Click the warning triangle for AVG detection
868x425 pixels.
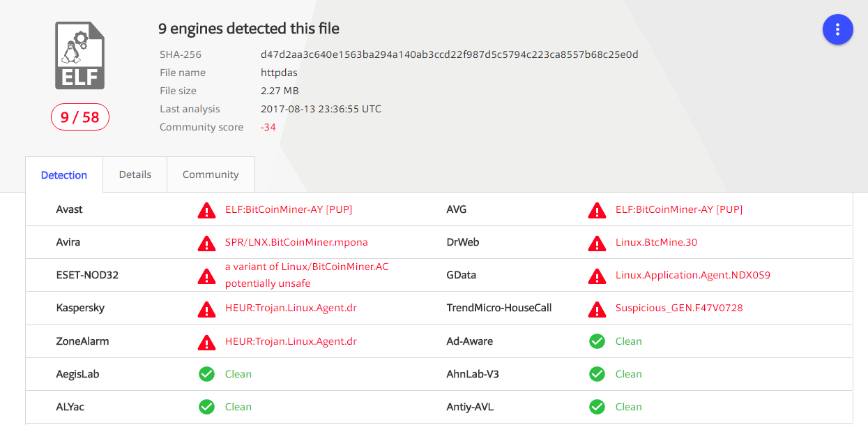[x=597, y=210]
